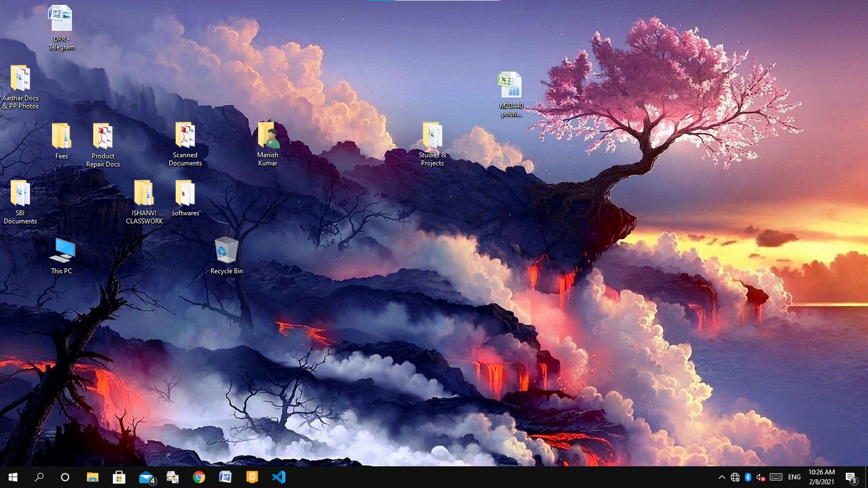This screenshot has width=868, height=488.
Task: Select the Manish Kumar user folder
Action: coord(268,144)
